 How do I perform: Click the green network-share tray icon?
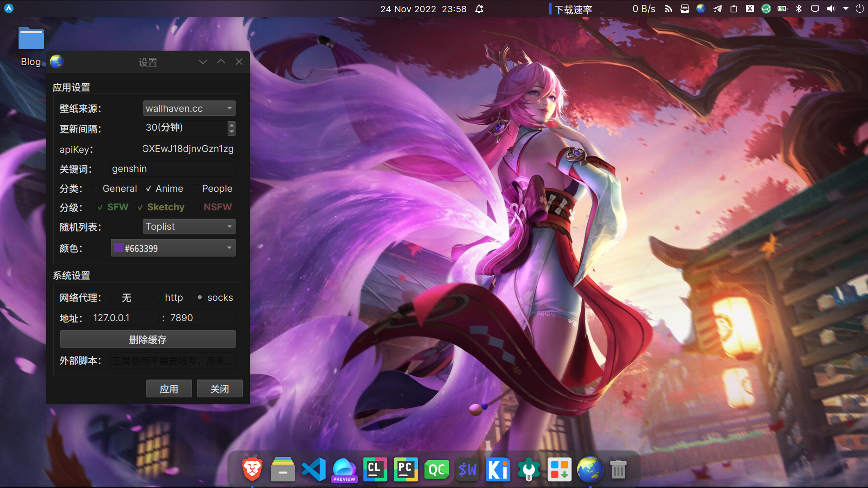pos(766,9)
